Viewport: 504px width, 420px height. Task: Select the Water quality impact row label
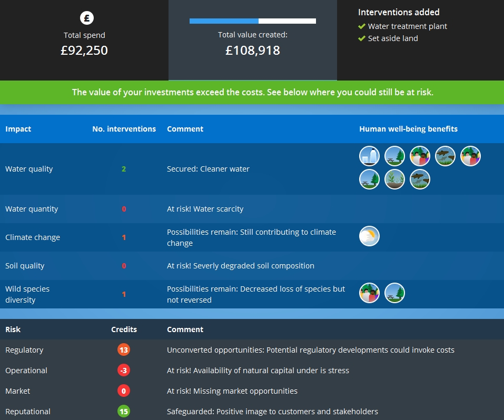pyautogui.click(x=29, y=169)
